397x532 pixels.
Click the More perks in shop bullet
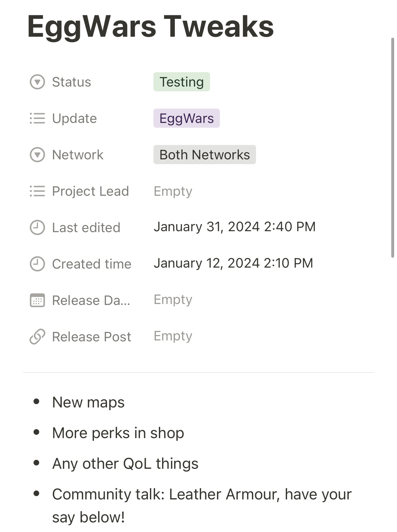tap(118, 433)
